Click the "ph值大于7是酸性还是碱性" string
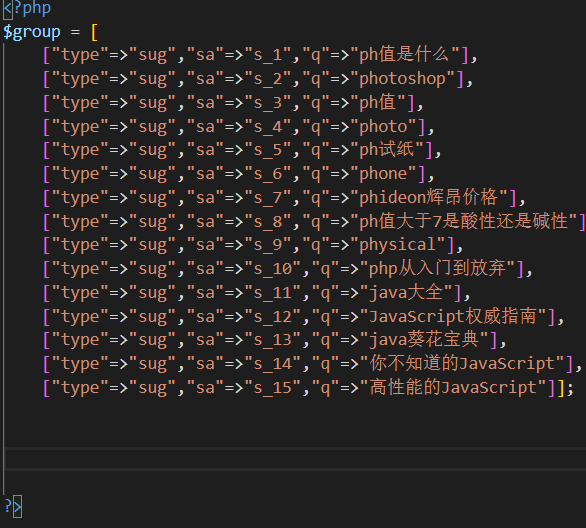This screenshot has height=528, width=586. point(464,222)
